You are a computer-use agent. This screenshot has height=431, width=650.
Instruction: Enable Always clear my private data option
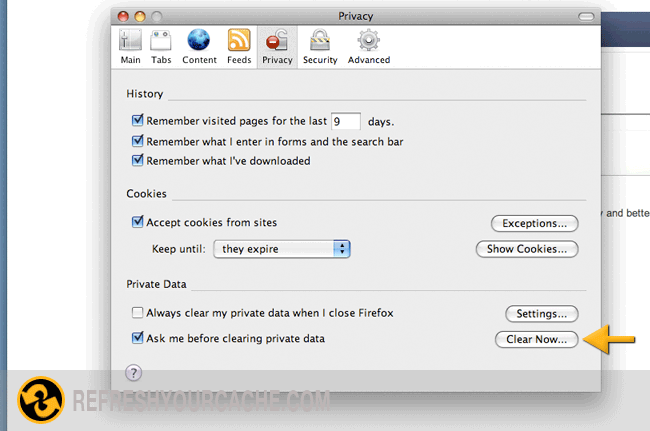pyautogui.click(x=137, y=312)
